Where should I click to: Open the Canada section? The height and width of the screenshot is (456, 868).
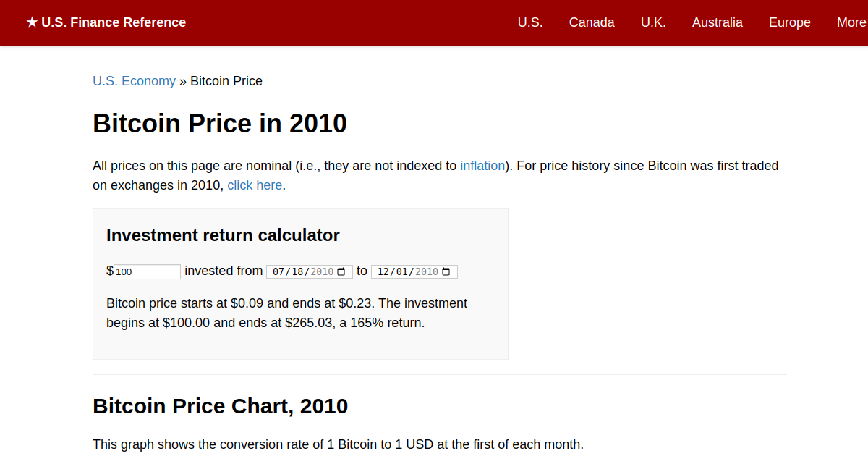pos(592,22)
